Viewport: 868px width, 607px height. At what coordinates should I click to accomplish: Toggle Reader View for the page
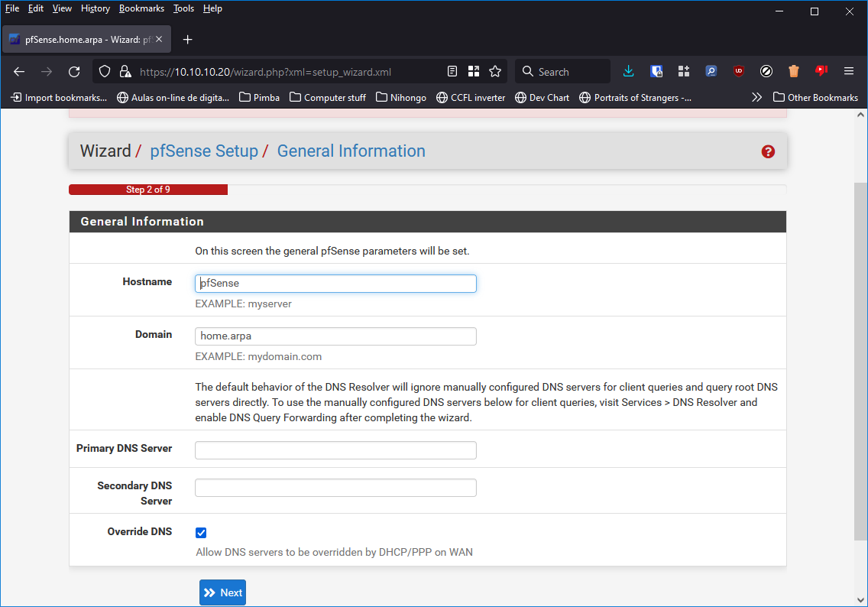(452, 71)
